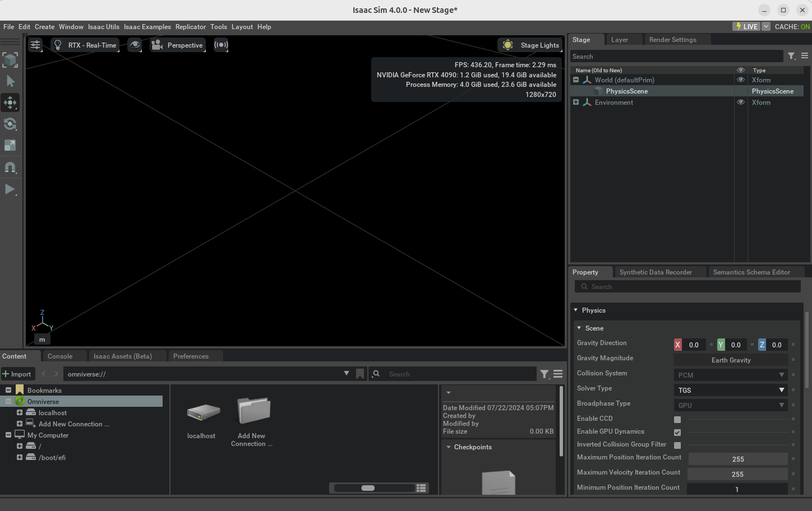Image resolution: width=812 pixels, height=511 pixels.
Task: Open dropdown arrow next to LIVE
Action: (x=766, y=26)
